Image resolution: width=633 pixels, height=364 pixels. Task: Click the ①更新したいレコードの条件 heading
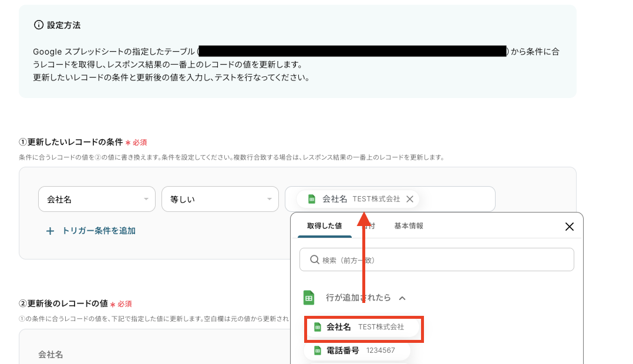tap(70, 142)
